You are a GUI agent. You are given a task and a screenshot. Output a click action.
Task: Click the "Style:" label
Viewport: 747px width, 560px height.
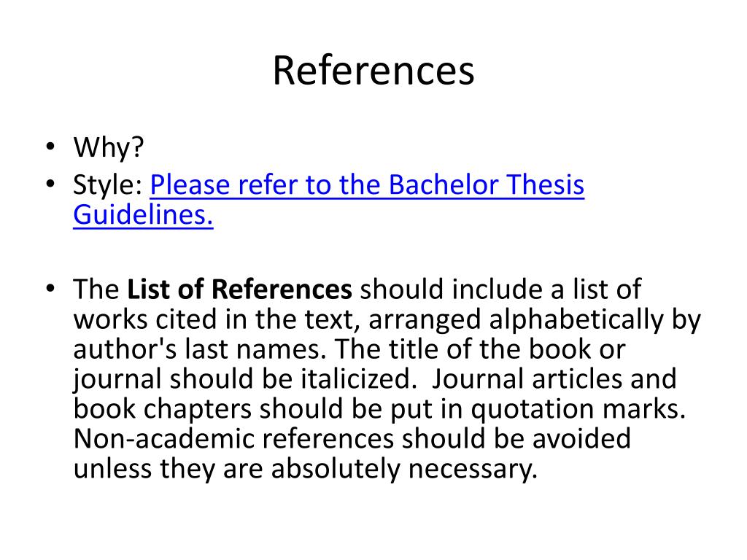[x=108, y=184]
